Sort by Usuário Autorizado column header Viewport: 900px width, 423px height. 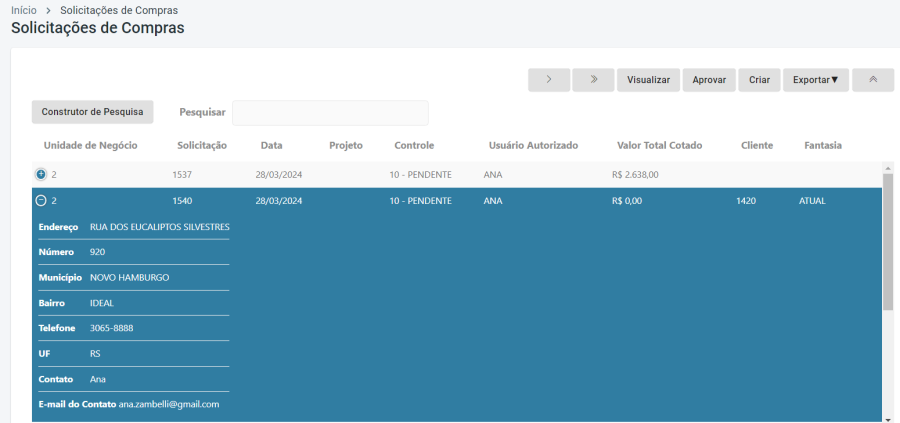533,146
